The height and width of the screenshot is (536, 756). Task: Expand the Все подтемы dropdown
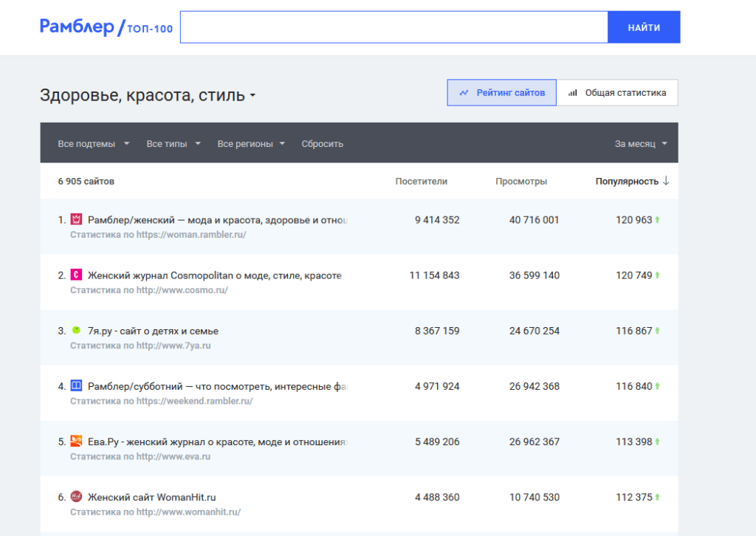click(x=93, y=144)
